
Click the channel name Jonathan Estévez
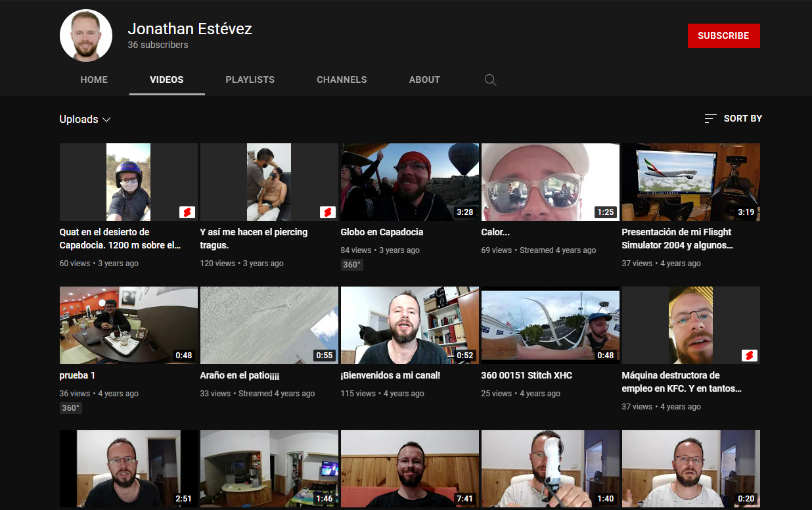tap(190, 29)
